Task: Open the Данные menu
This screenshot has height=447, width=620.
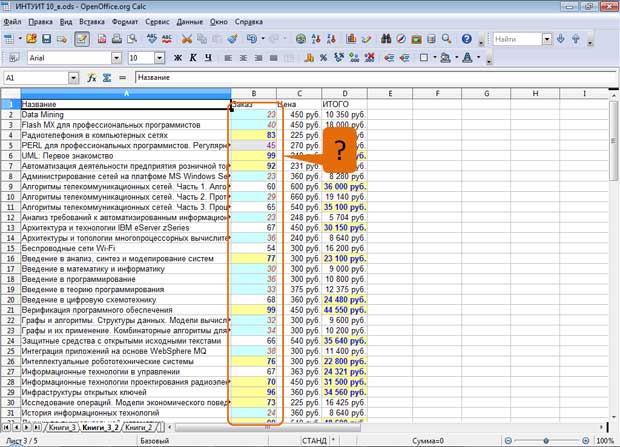Action: [x=190, y=22]
